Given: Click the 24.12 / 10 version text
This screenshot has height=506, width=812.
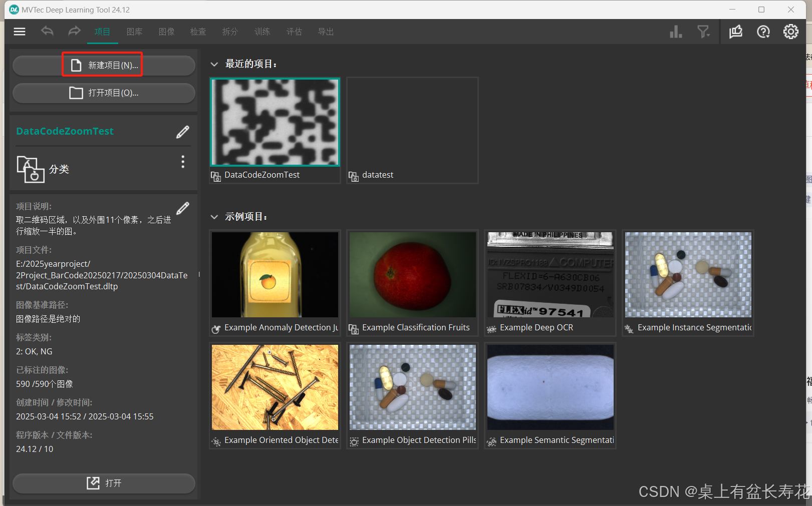Looking at the screenshot, I should [x=35, y=449].
